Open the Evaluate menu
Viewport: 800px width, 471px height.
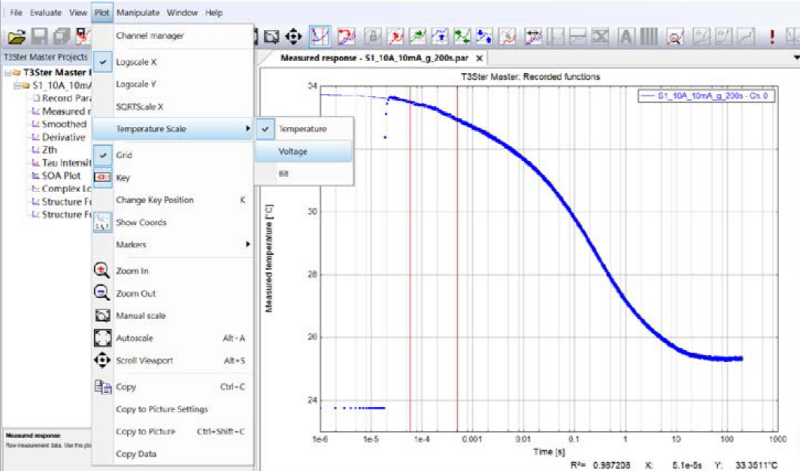coord(45,13)
